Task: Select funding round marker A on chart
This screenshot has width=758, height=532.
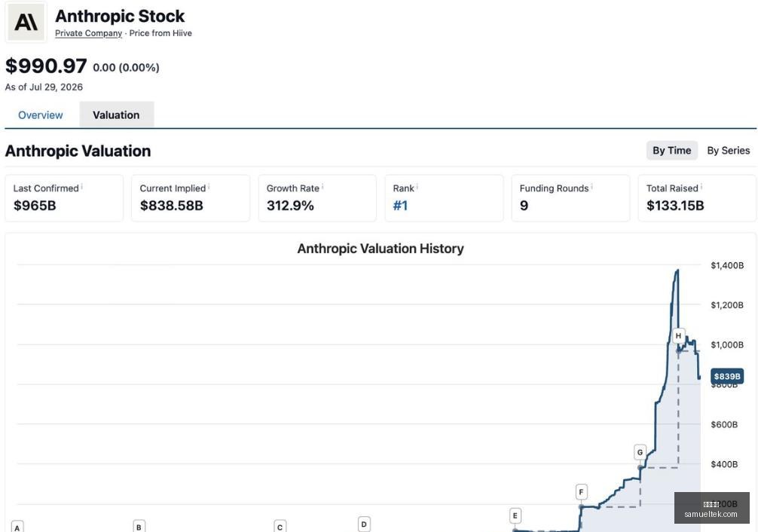Action: click(x=17, y=527)
